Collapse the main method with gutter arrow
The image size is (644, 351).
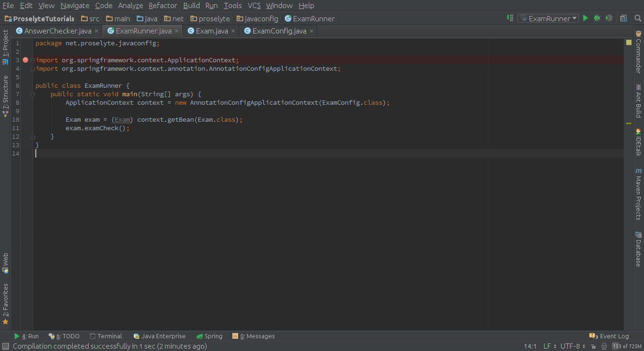coord(32,94)
